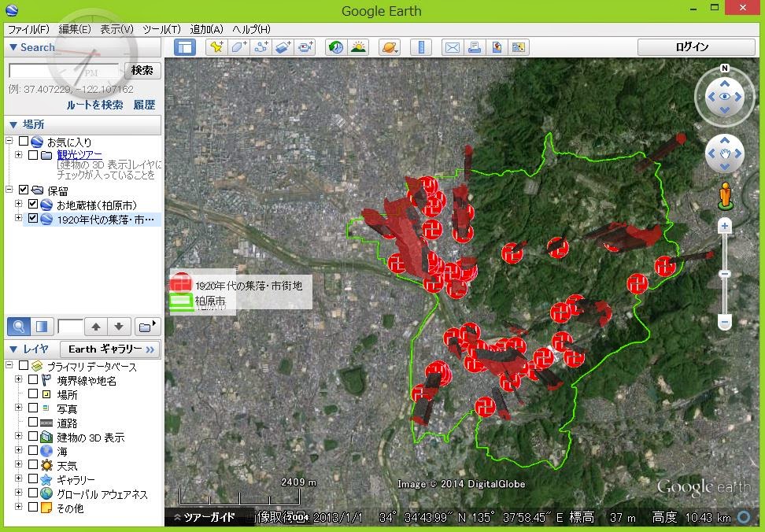Image resolution: width=765 pixels, height=532 pixels.
Task: Expand the ギャラリー tree node
Action: click(19, 478)
